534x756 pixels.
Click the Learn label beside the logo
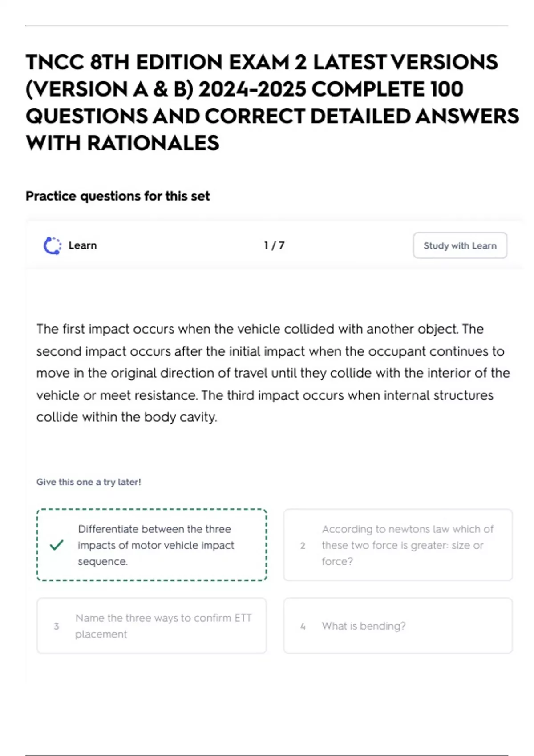82,245
